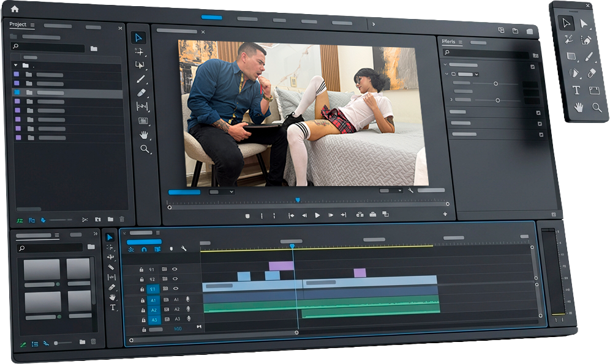Image resolution: width=610 pixels, height=364 pixels.
Task: Select the Razor tool in monitor toolbar
Action: click(141, 79)
